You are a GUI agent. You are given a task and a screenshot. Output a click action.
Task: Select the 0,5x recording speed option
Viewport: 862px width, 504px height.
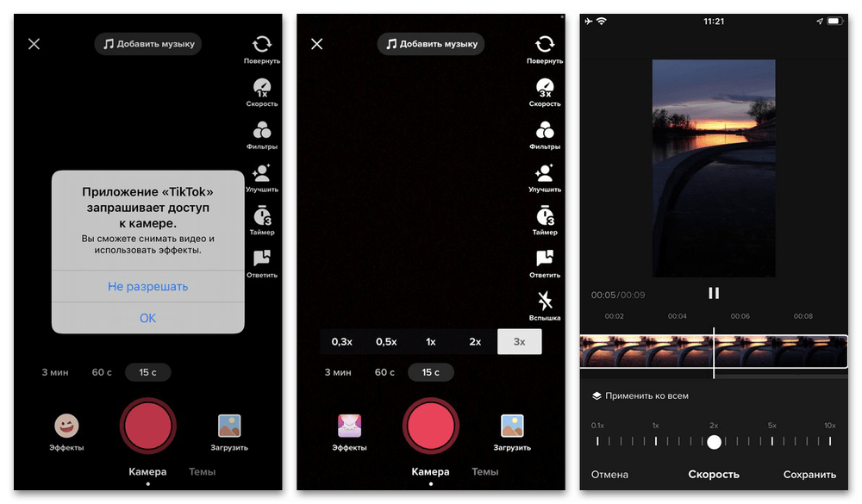click(x=386, y=342)
